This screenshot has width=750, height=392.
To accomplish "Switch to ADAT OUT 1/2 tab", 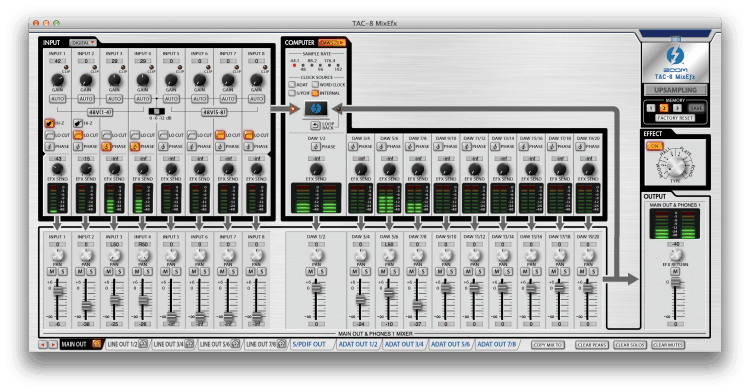I will pos(358,344).
